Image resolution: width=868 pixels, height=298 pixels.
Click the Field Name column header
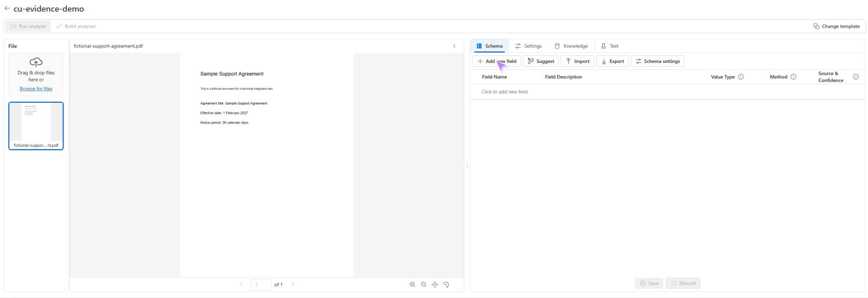click(x=494, y=77)
